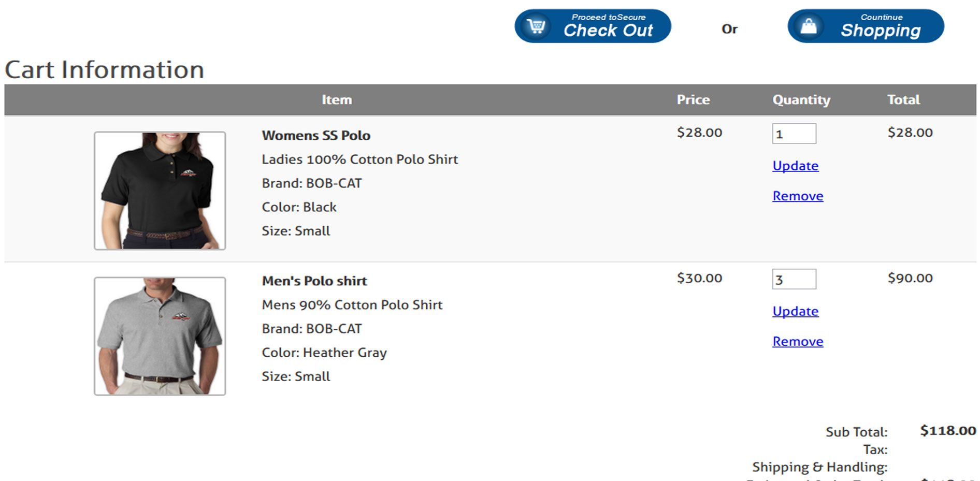Image resolution: width=980 pixels, height=481 pixels.
Task: Remove Womens SS Polo from cart
Action: pyautogui.click(x=798, y=196)
